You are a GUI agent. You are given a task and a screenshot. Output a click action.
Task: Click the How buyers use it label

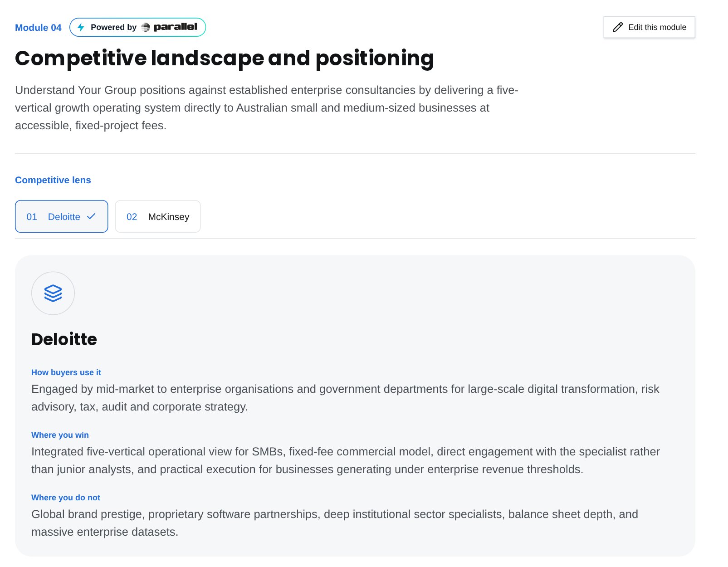coord(66,372)
